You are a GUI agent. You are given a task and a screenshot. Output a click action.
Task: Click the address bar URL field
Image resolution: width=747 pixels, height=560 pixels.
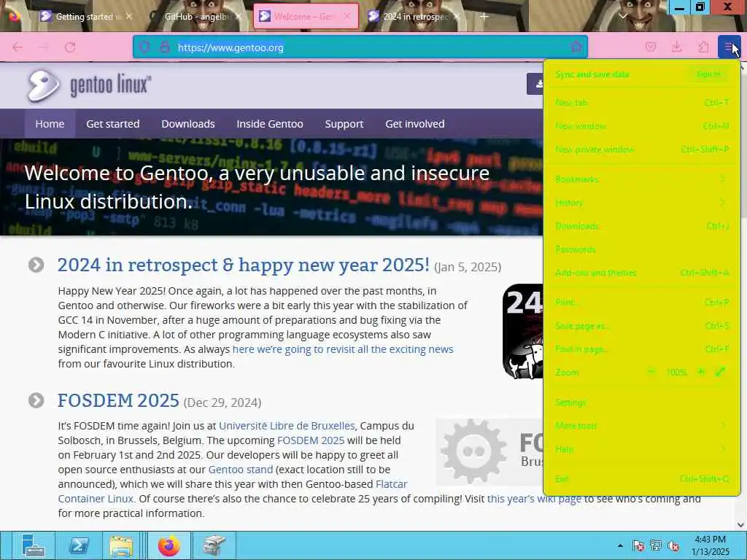tap(360, 47)
